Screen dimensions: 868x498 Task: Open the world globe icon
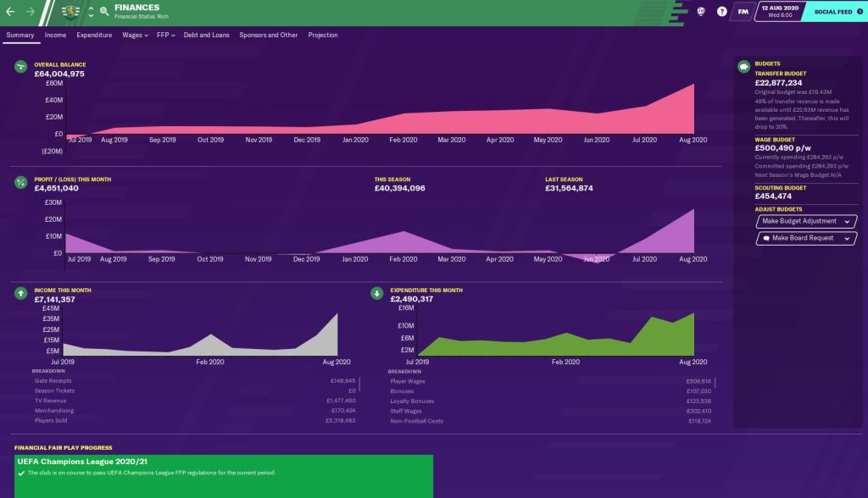coord(701,12)
